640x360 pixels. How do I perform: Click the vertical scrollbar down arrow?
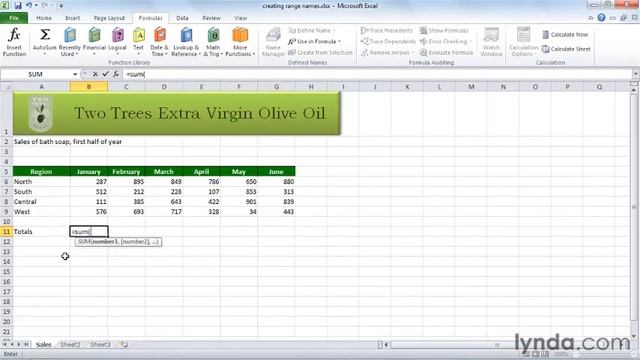(x=634, y=337)
